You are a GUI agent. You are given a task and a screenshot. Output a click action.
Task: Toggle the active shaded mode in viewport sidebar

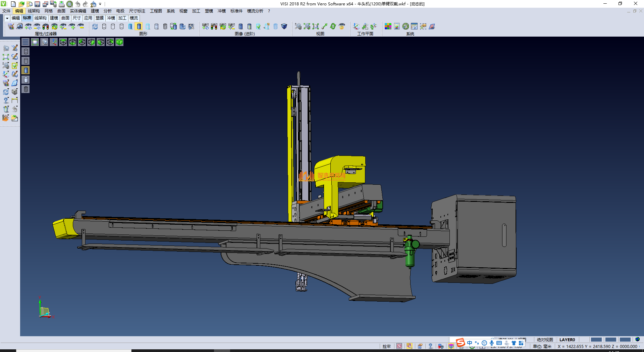coord(26,70)
